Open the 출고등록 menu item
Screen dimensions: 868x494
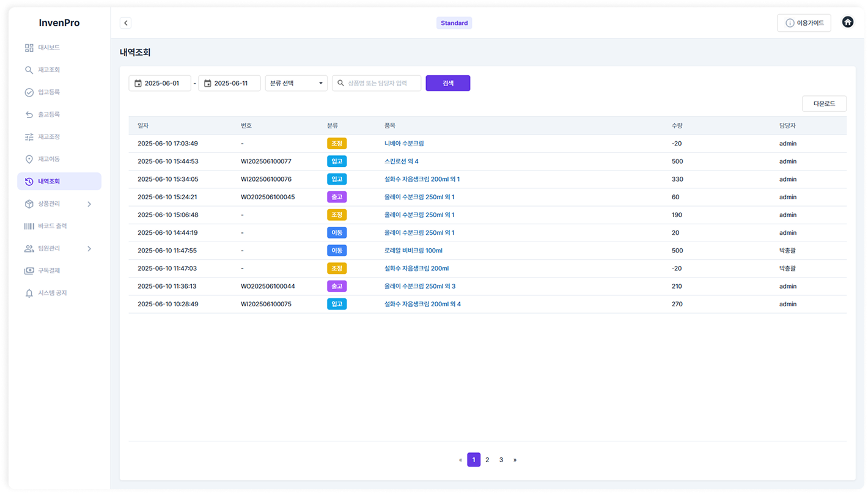(x=59, y=114)
